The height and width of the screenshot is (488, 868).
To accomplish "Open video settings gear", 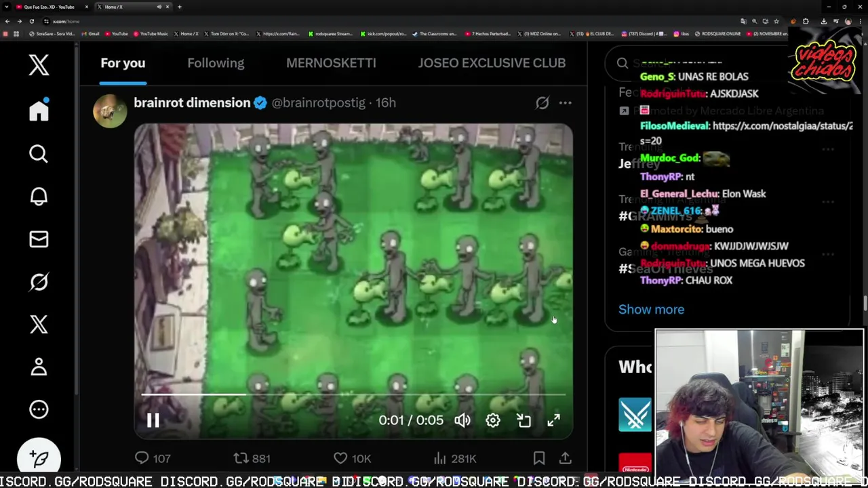I will coord(493,420).
